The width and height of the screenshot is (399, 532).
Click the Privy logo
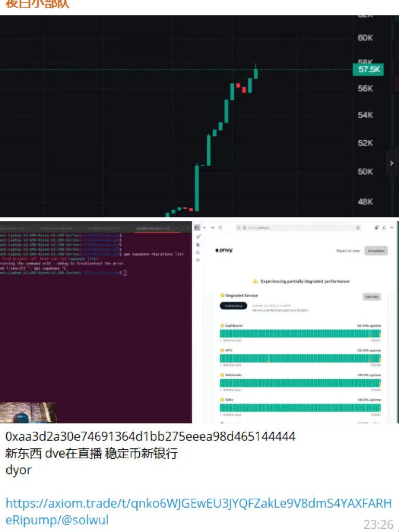click(x=224, y=250)
